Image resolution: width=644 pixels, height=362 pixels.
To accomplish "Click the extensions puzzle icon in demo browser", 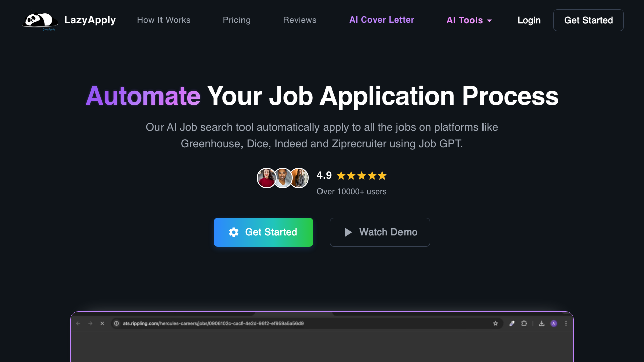I will (524, 323).
